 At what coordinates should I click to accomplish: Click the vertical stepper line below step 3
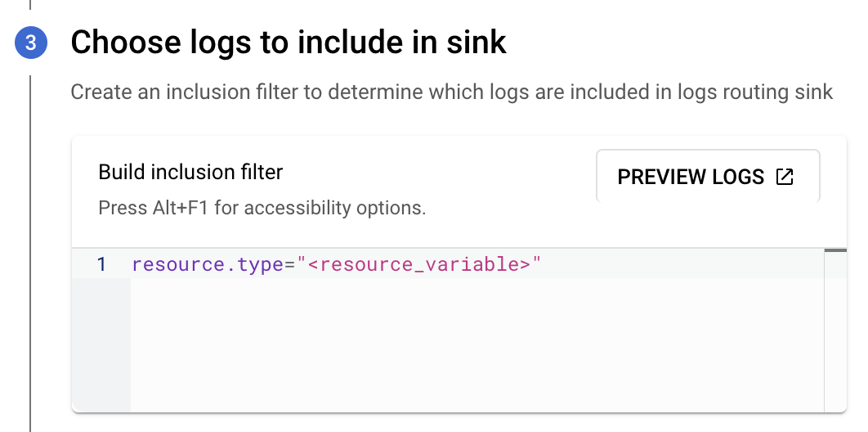pyautogui.click(x=30, y=245)
